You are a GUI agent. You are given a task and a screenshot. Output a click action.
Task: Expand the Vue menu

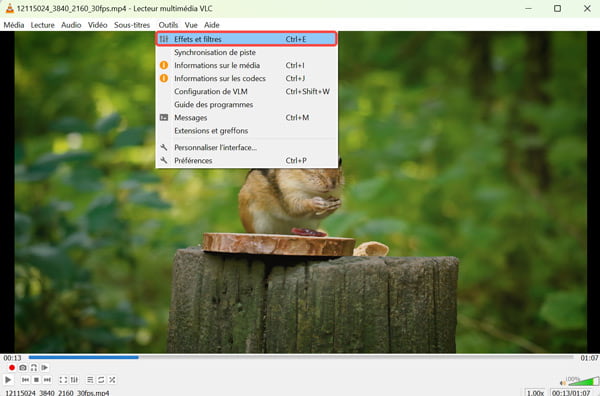[191, 25]
